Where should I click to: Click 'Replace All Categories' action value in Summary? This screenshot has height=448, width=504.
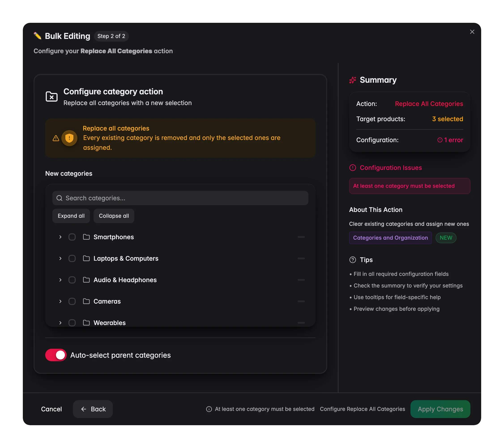pyautogui.click(x=429, y=104)
